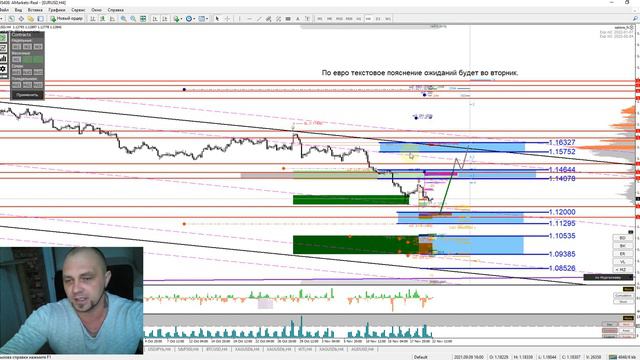
Task: Toggle the ER button on chart
Action: click(x=622, y=254)
